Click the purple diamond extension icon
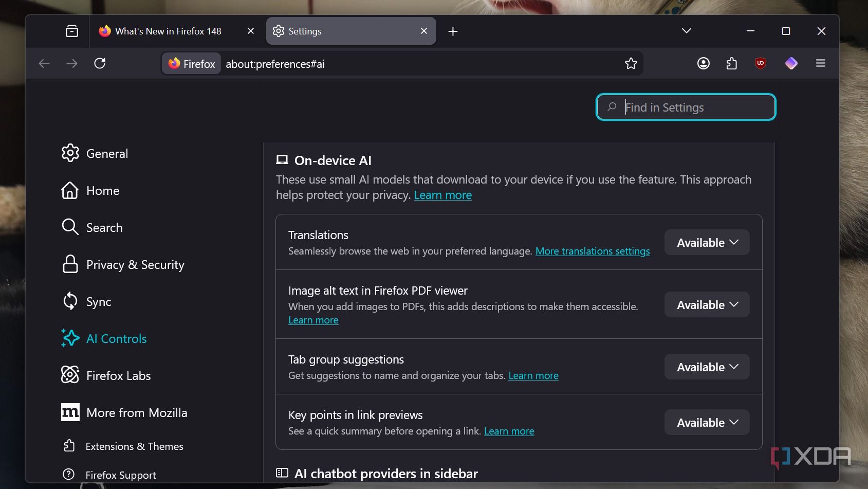 pos(791,63)
